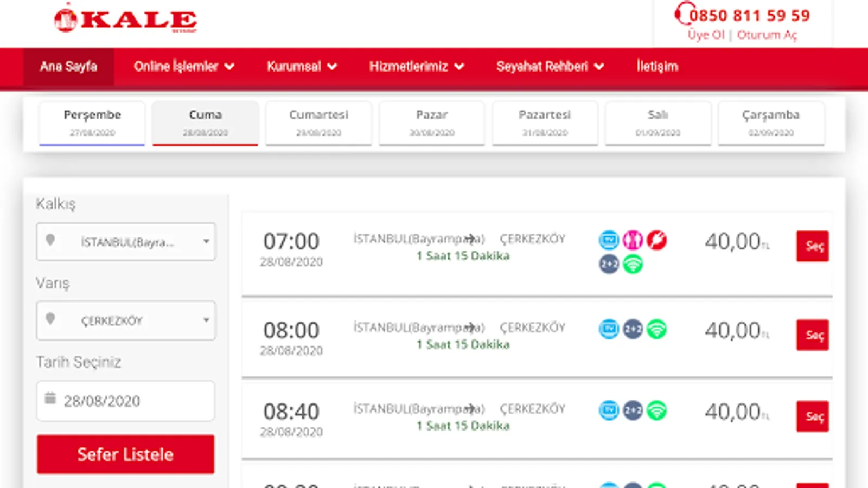868x488 pixels.
Task: Select the Perşembe 27/08/2020 tab
Action: [x=92, y=123]
